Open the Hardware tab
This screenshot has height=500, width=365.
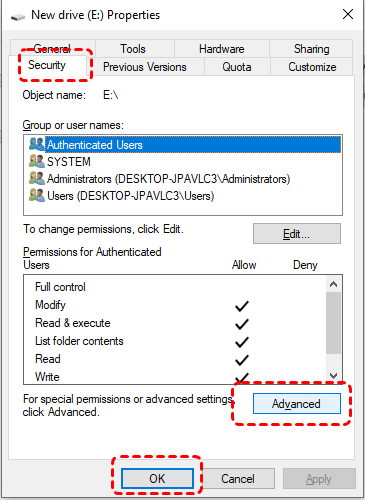pyautogui.click(x=222, y=49)
